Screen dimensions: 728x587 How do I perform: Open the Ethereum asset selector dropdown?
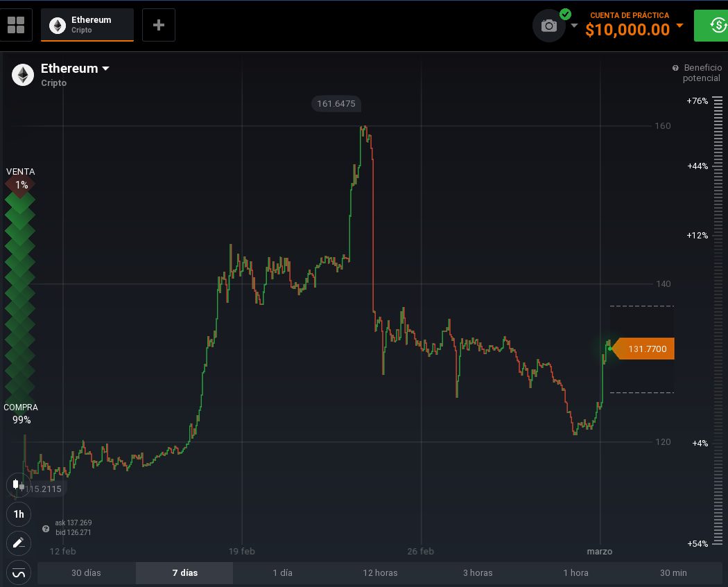(75, 69)
